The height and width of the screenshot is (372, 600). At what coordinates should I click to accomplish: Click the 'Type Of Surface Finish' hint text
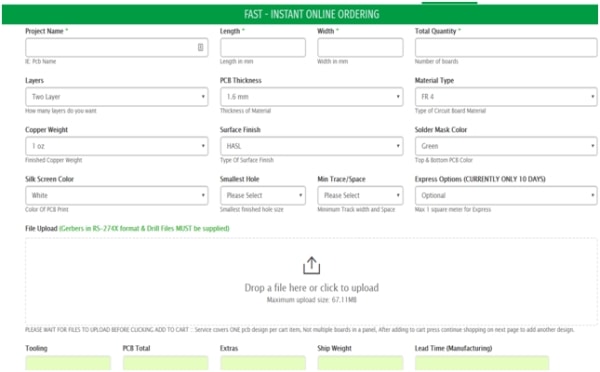tap(247, 160)
